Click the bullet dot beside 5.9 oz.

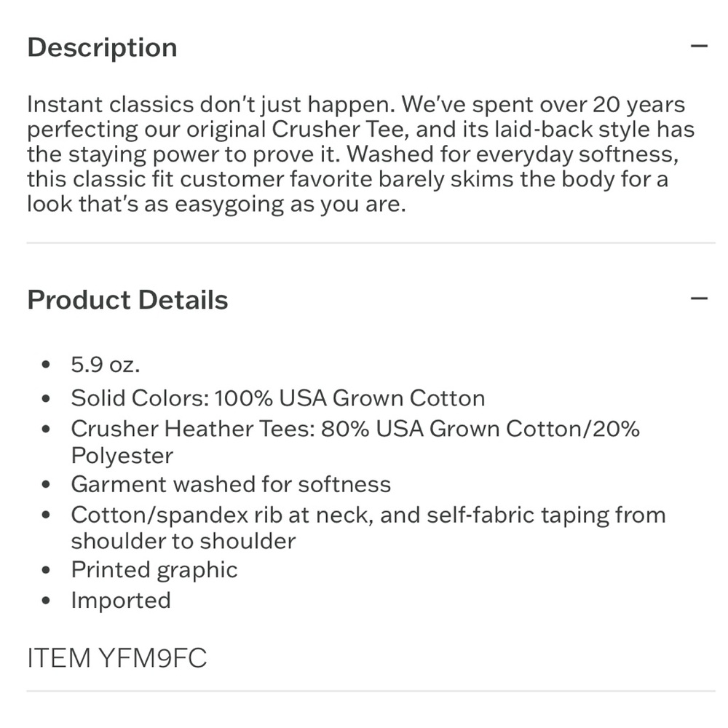point(45,365)
